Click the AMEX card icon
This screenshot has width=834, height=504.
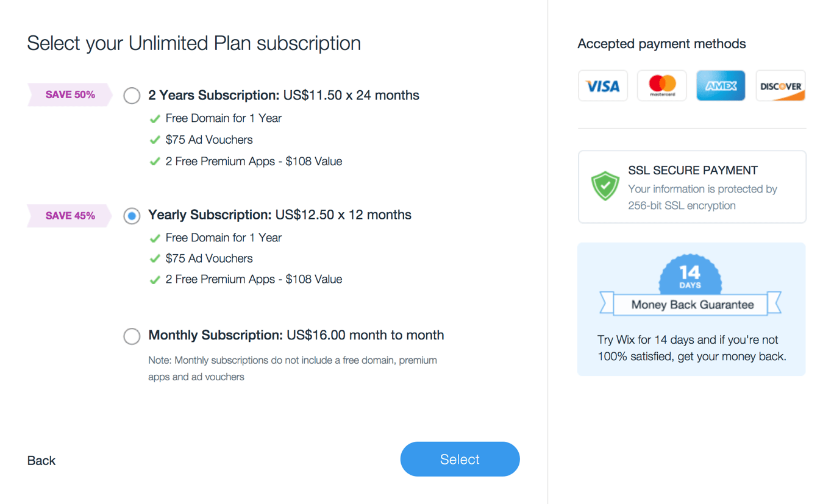pos(721,86)
